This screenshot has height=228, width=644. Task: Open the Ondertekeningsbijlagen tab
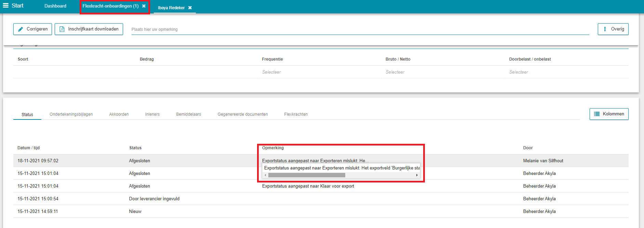coord(71,114)
